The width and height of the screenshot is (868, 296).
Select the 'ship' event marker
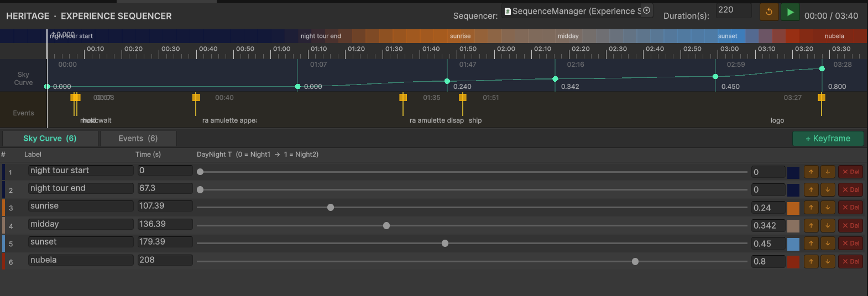point(463,98)
